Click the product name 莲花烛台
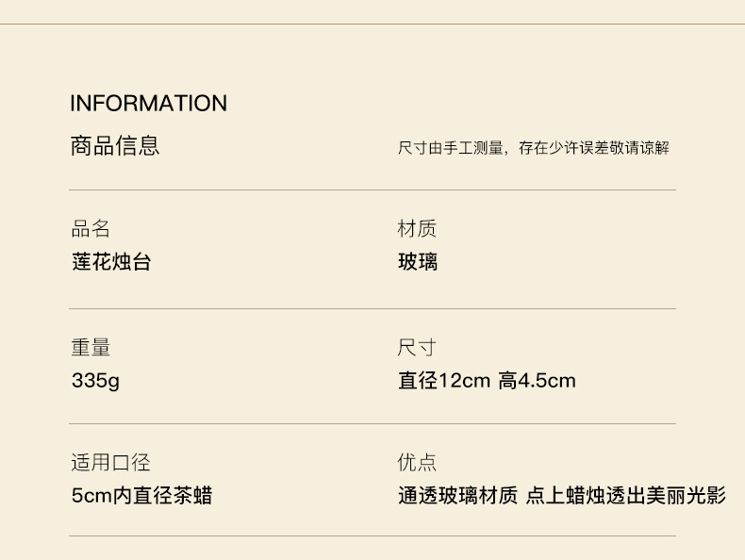Image resolution: width=745 pixels, height=560 pixels. (x=110, y=261)
